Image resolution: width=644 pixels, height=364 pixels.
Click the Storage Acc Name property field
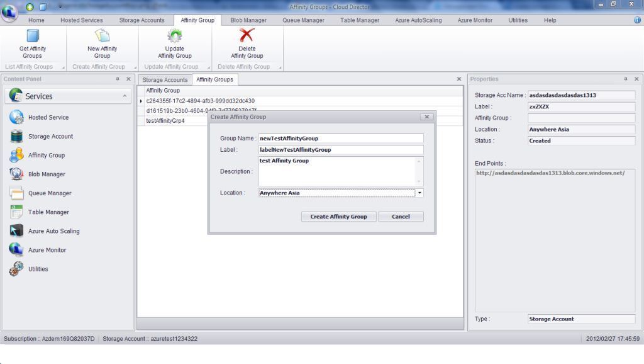click(581, 95)
